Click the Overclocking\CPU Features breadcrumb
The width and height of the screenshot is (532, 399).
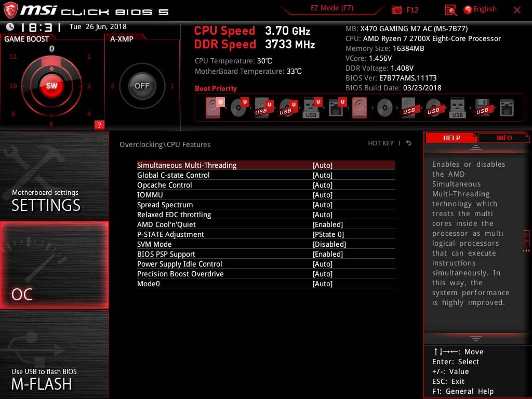click(165, 144)
